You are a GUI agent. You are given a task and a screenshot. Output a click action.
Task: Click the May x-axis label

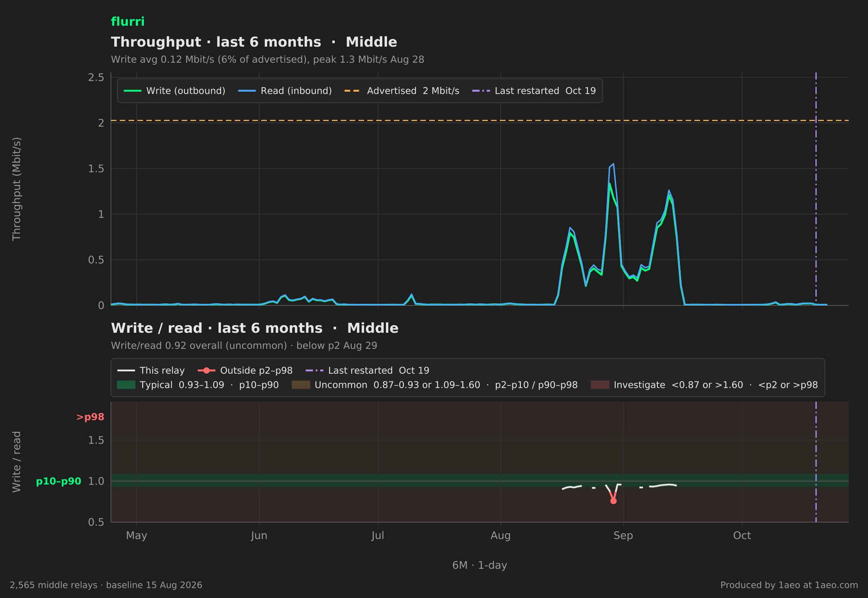[137, 536]
